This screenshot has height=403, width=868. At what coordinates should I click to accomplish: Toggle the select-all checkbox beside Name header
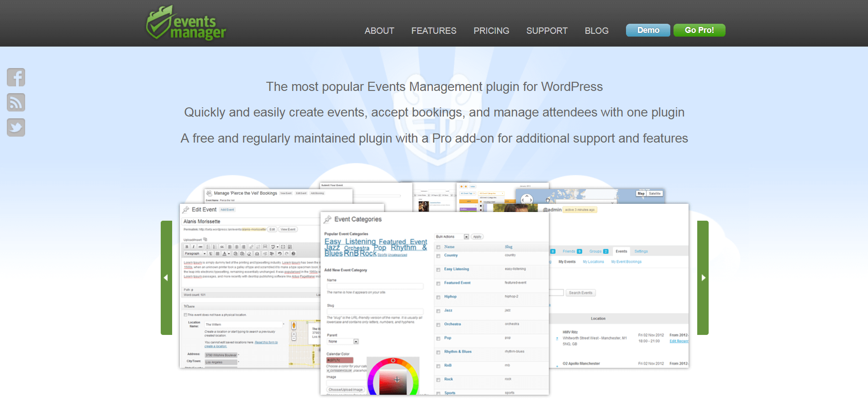(x=438, y=247)
